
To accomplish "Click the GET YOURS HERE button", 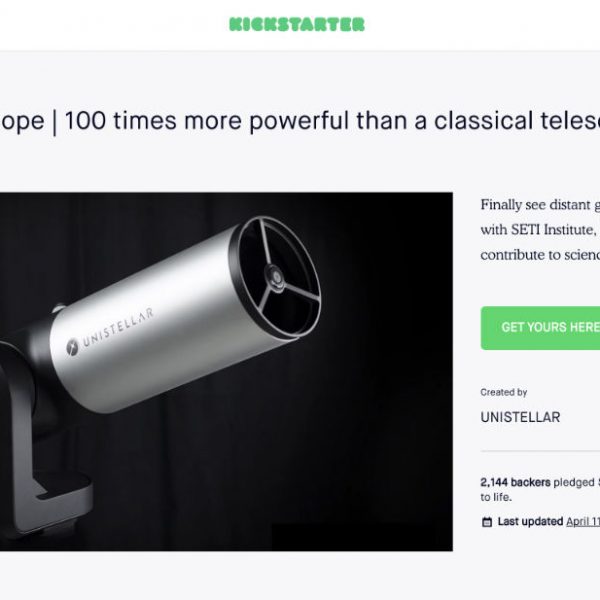I will click(x=540, y=328).
